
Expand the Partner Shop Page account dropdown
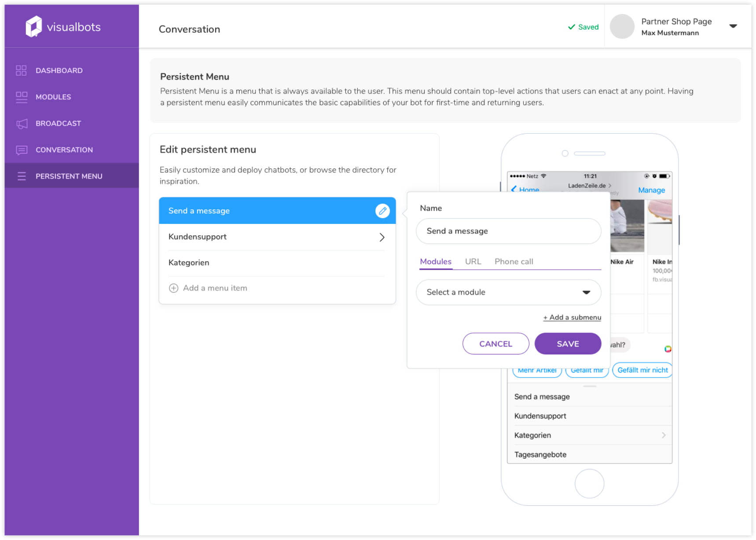coord(733,26)
